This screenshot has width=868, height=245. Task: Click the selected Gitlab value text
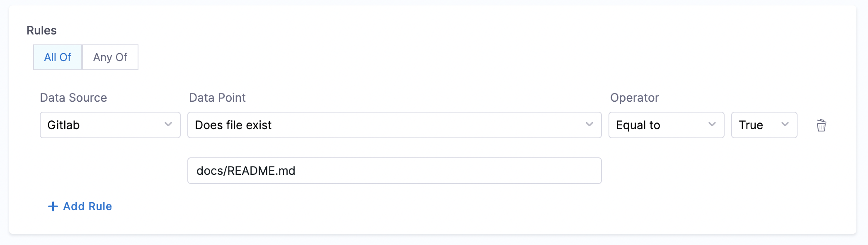tap(63, 125)
